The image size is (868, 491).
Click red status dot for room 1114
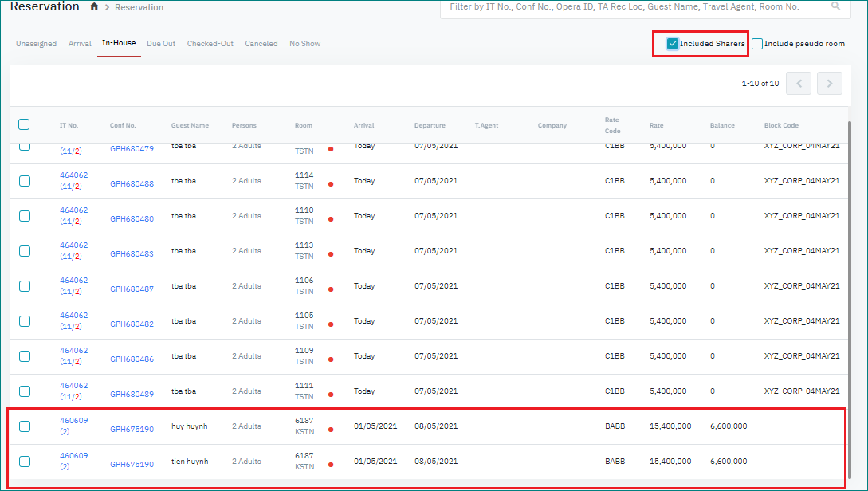pyautogui.click(x=331, y=184)
